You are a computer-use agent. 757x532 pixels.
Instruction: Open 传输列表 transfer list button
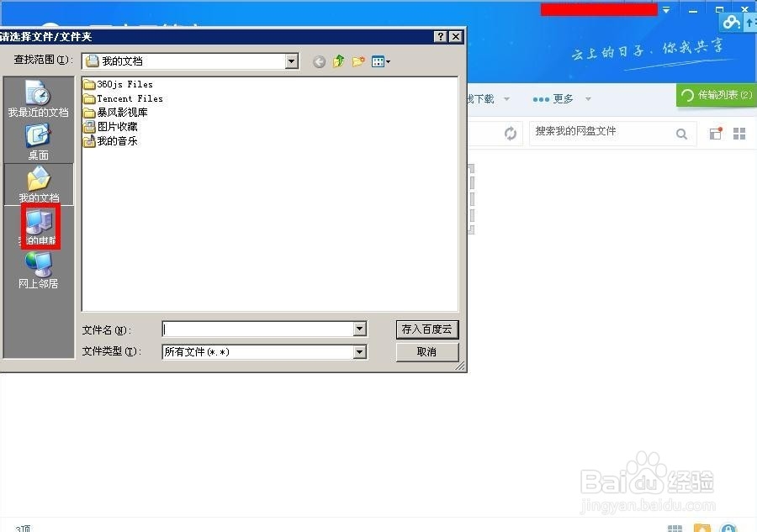pos(717,95)
